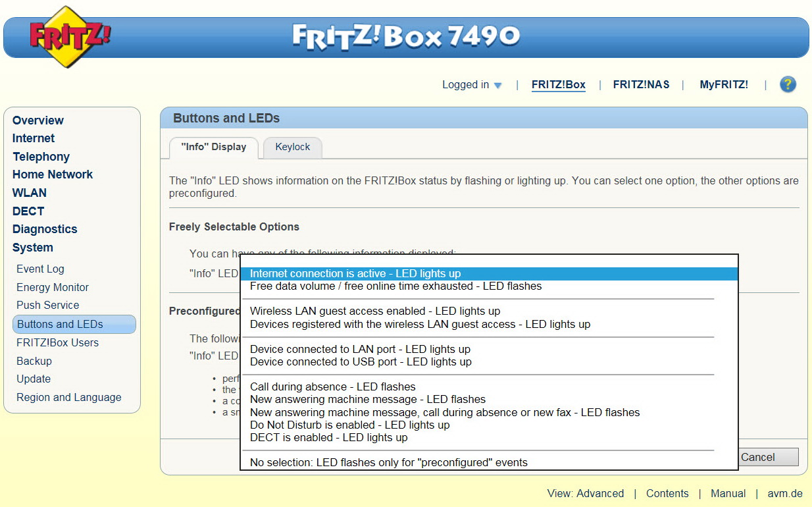Open the FRITZ!NAS top navigation link
The image size is (812, 507).
[641, 84]
